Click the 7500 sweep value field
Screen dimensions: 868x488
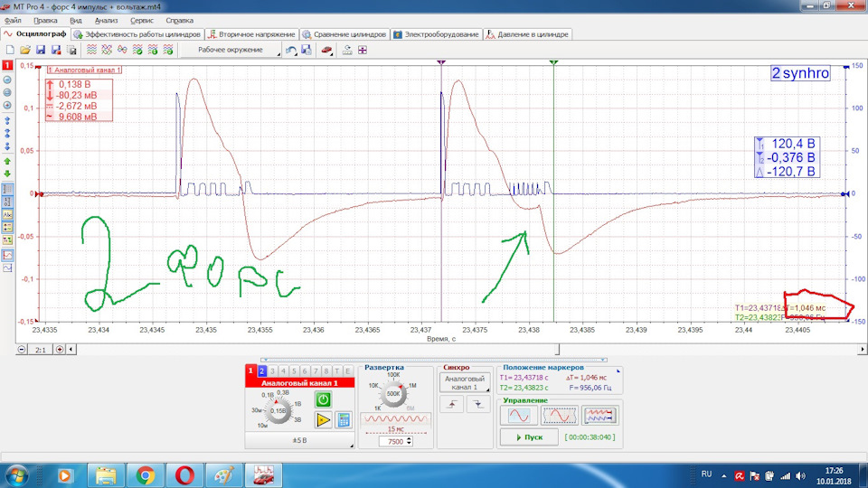[x=395, y=442]
